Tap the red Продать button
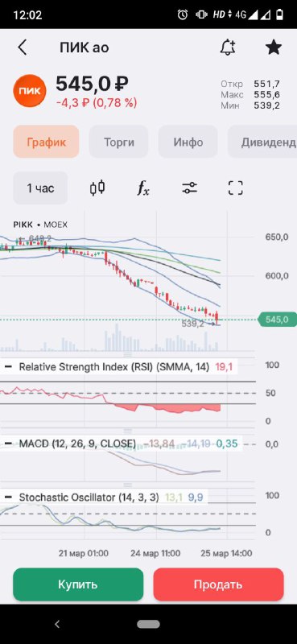This screenshot has width=297, height=644. pos(219,584)
